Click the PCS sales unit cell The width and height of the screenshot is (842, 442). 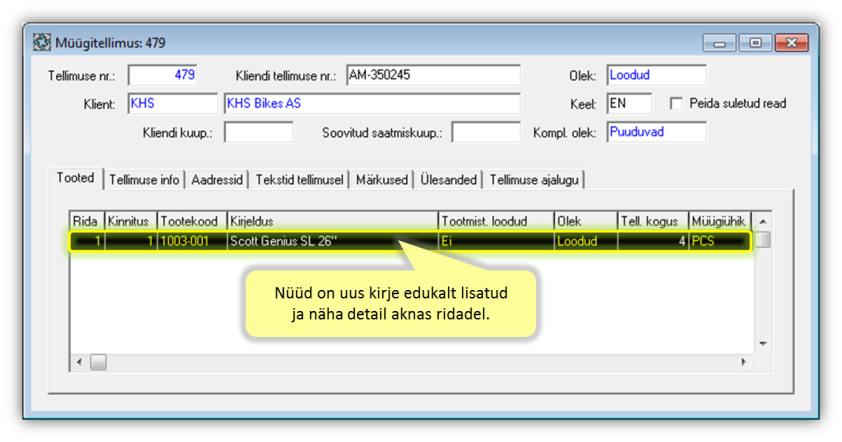[x=720, y=241]
